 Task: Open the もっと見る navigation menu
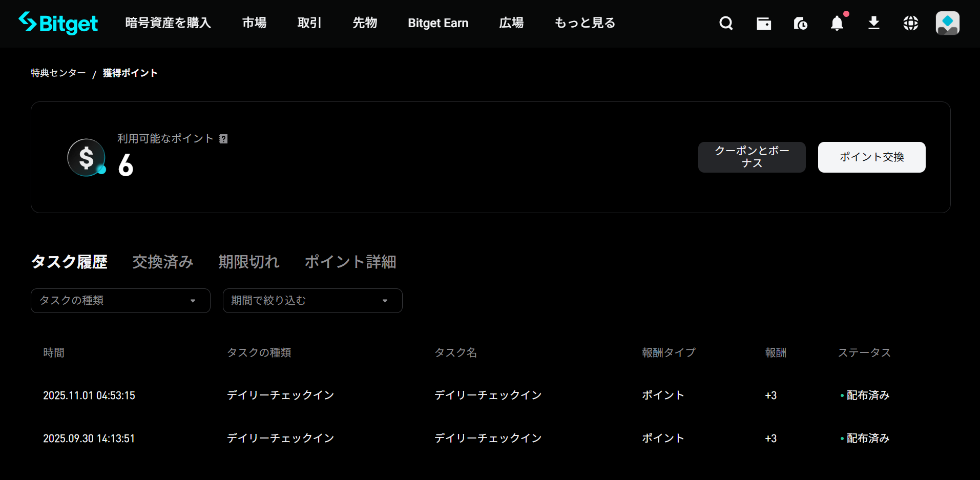click(x=583, y=23)
